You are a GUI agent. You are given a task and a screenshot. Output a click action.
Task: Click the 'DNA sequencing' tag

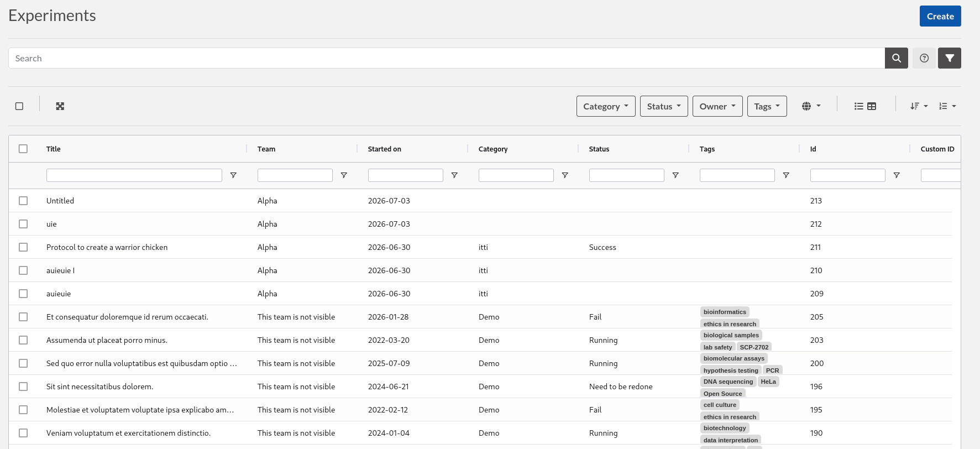pos(728,382)
